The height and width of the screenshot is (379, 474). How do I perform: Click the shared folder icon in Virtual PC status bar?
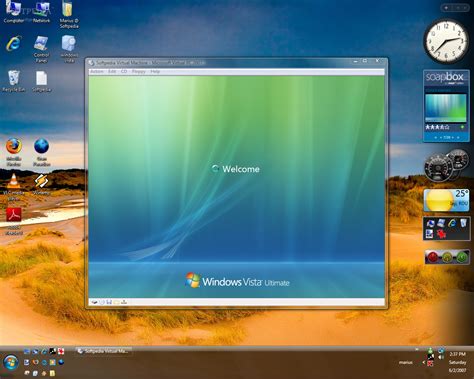[x=116, y=302]
